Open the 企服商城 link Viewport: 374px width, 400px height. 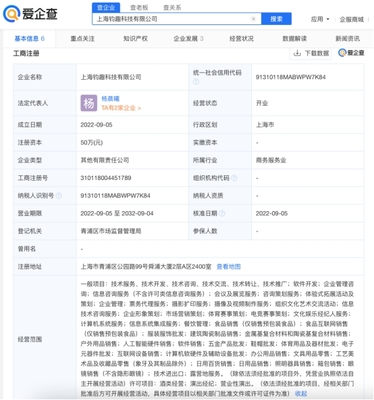click(x=351, y=19)
